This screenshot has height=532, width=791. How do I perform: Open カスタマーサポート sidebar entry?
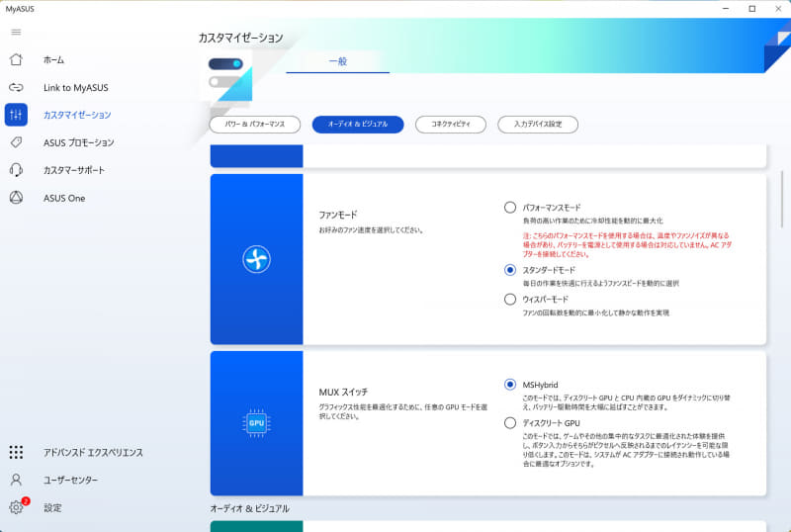pyautogui.click(x=74, y=170)
